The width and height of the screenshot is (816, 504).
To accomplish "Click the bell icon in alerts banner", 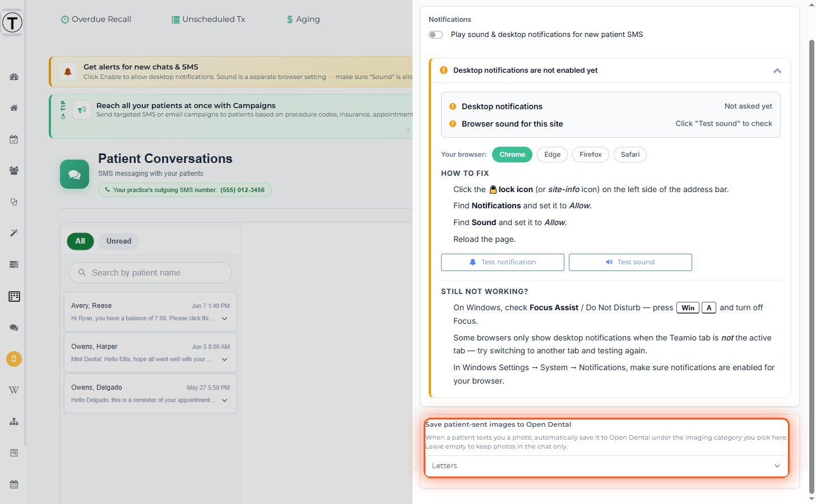I will pos(68,72).
